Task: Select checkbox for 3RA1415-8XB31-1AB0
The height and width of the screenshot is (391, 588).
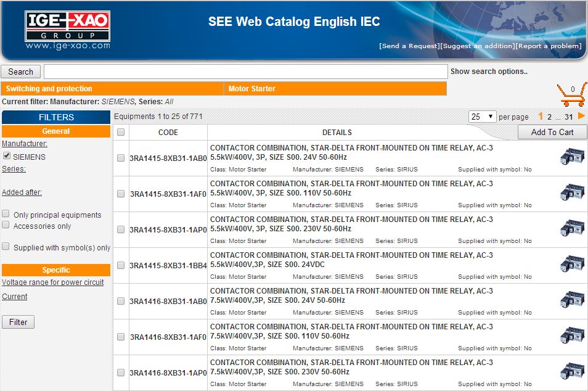Action: pyautogui.click(x=121, y=158)
